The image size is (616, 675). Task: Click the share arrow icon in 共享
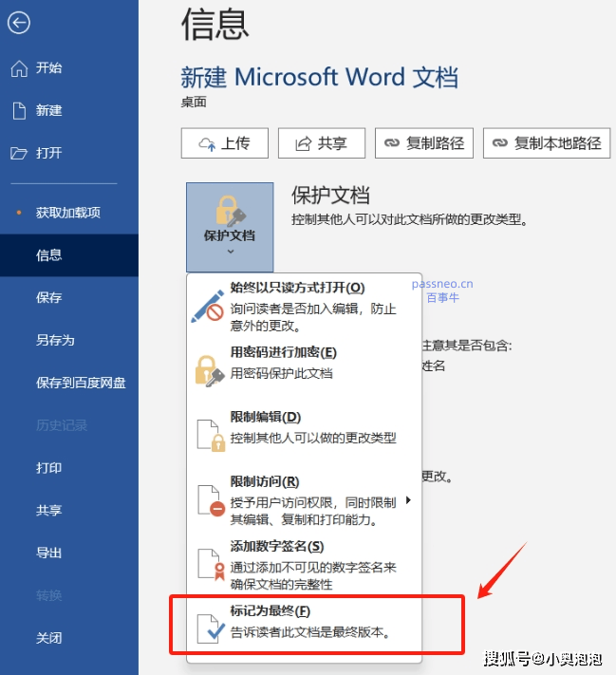(x=303, y=143)
